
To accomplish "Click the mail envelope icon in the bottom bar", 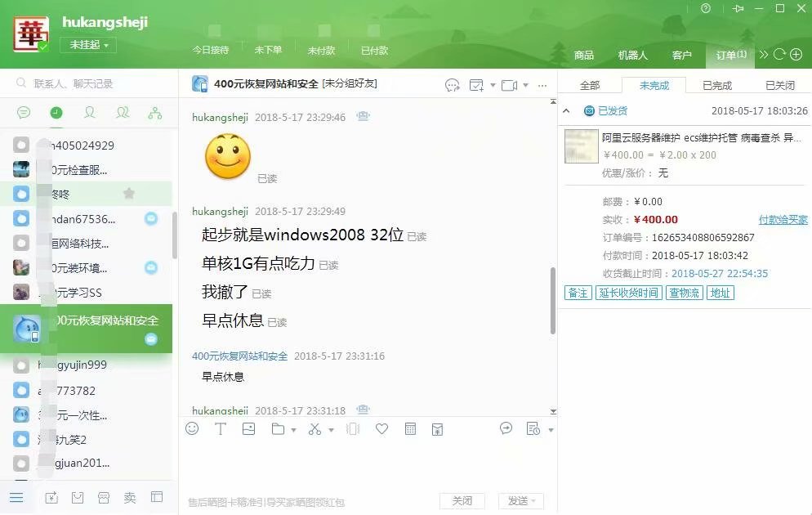I will (x=78, y=497).
